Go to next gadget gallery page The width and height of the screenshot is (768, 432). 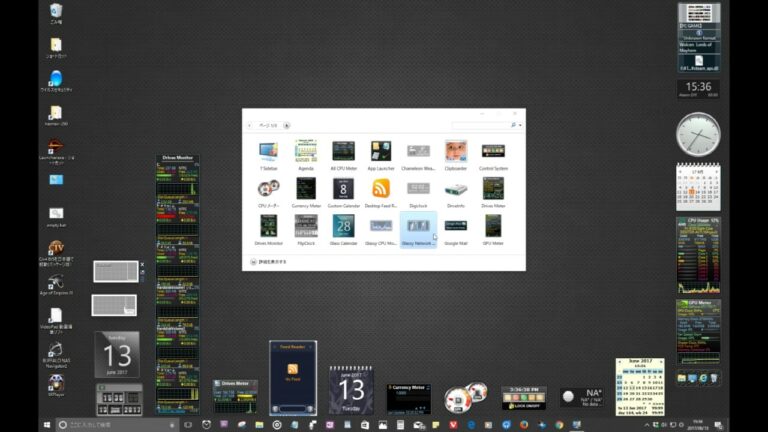[286, 126]
